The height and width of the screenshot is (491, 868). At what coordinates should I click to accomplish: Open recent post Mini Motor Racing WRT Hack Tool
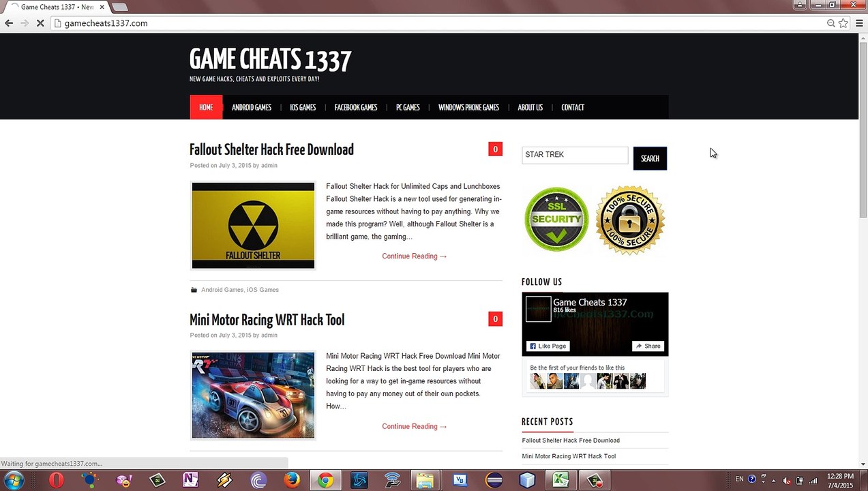[x=569, y=456]
